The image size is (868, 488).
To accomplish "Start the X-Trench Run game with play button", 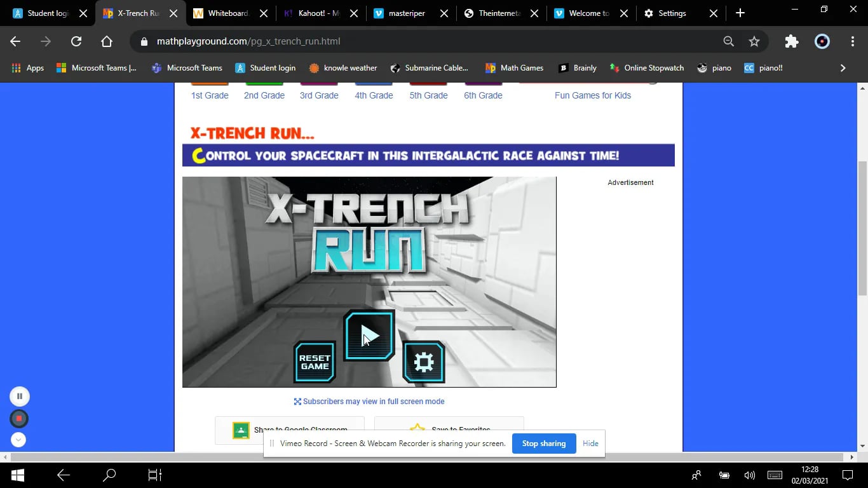I will pyautogui.click(x=369, y=336).
